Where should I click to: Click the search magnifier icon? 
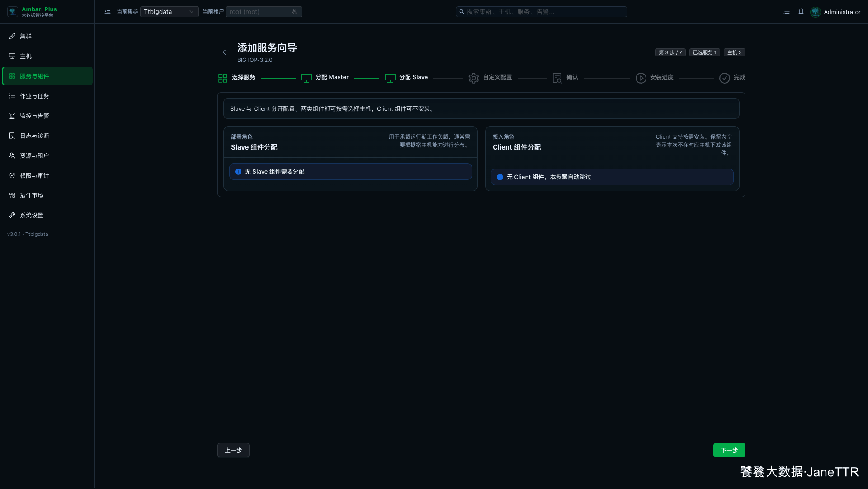462,12
